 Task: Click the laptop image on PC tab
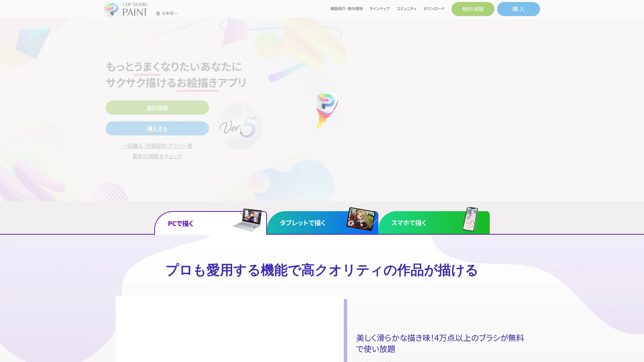pos(248,220)
